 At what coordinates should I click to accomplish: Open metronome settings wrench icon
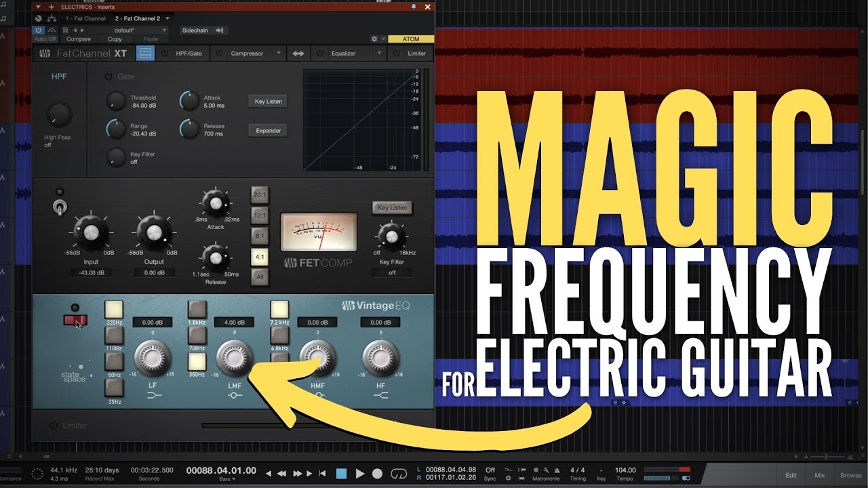click(x=546, y=470)
